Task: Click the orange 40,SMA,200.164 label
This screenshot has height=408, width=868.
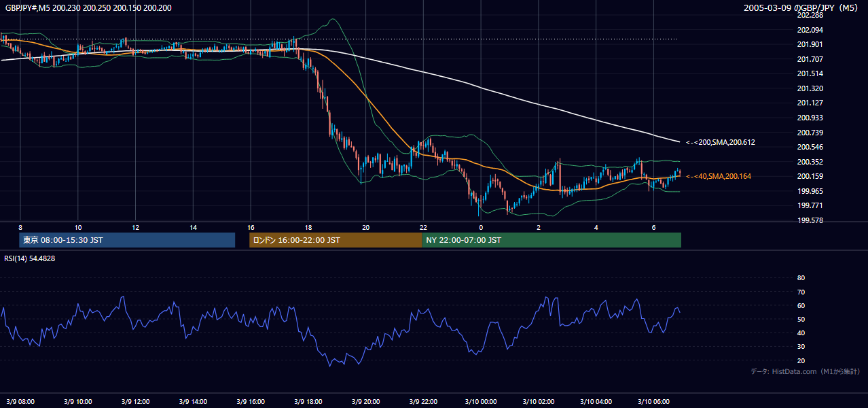Action: click(x=719, y=177)
